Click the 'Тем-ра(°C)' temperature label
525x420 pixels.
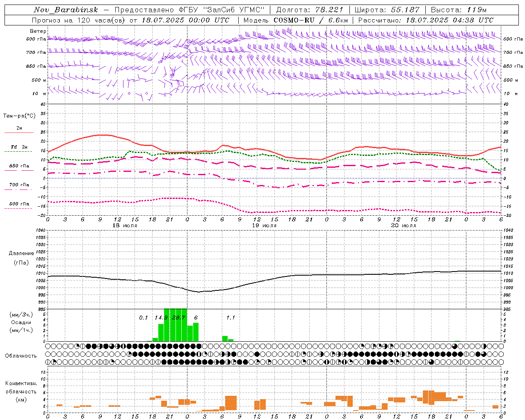19,116
